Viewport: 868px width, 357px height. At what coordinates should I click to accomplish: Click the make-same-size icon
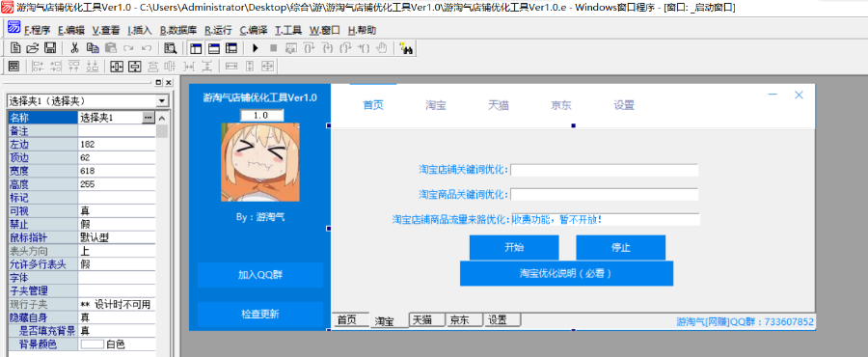pos(267,67)
